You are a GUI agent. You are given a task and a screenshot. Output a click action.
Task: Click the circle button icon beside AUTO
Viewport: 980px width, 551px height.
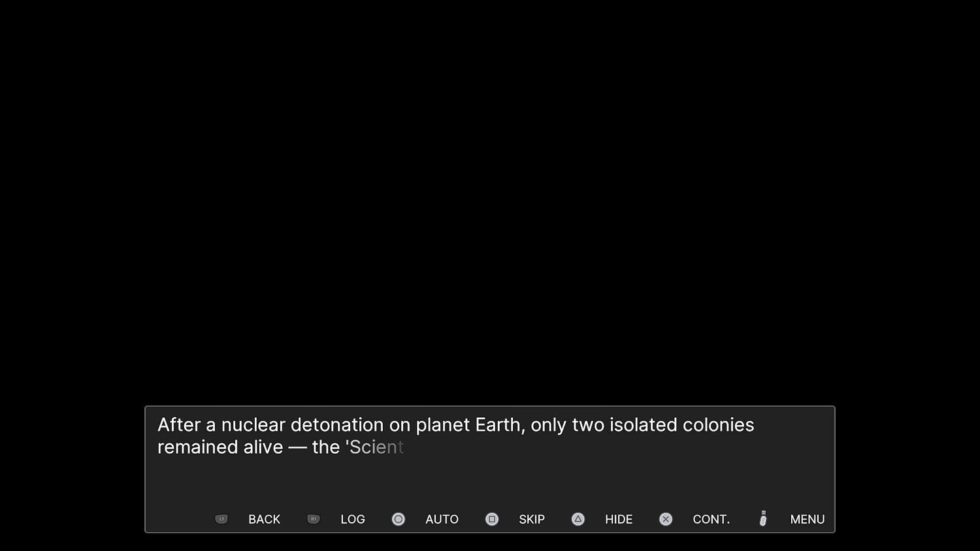click(399, 519)
